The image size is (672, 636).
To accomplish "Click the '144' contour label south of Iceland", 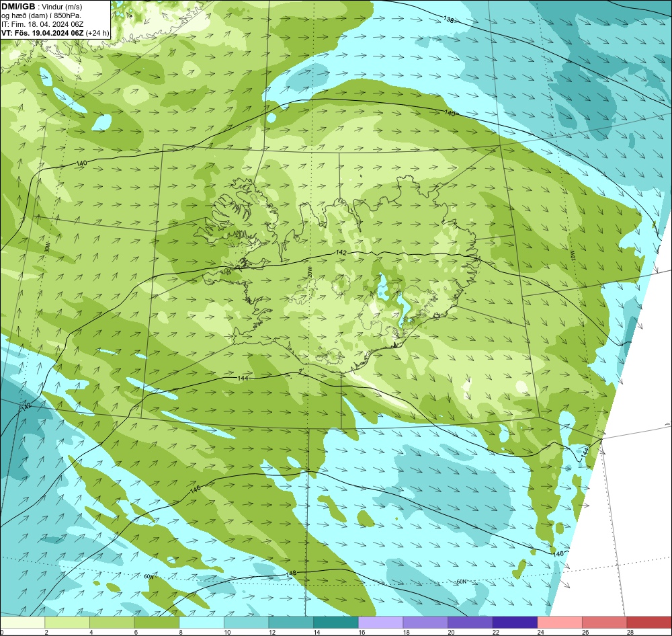I will coord(243,379).
